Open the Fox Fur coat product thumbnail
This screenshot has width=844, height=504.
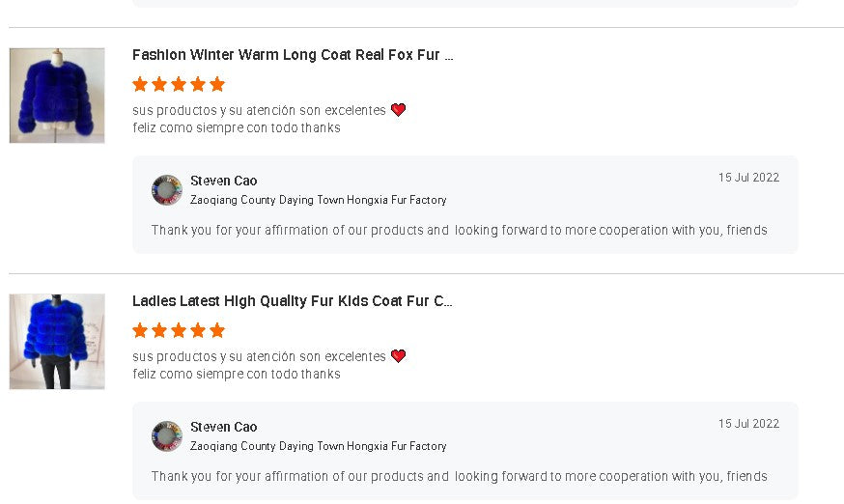57,96
